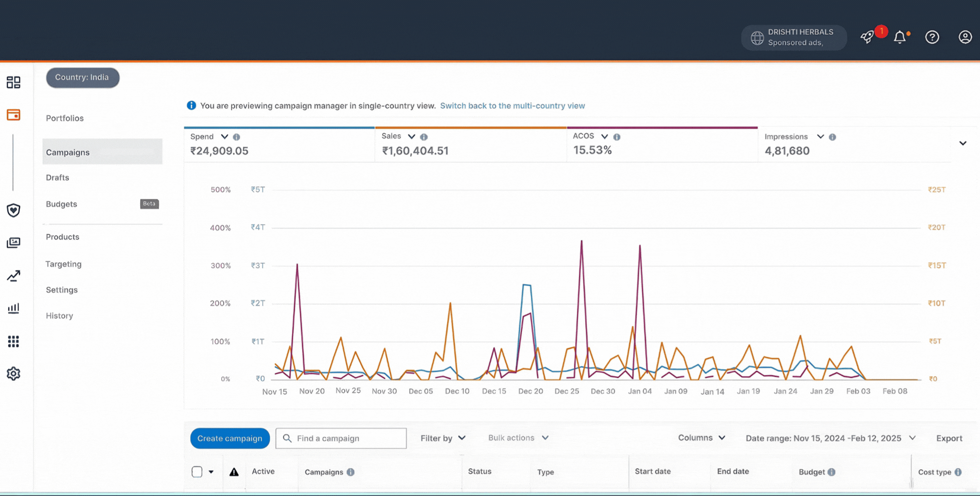Expand the Columns dropdown
Screen dimensions: 980x496
coord(701,438)
